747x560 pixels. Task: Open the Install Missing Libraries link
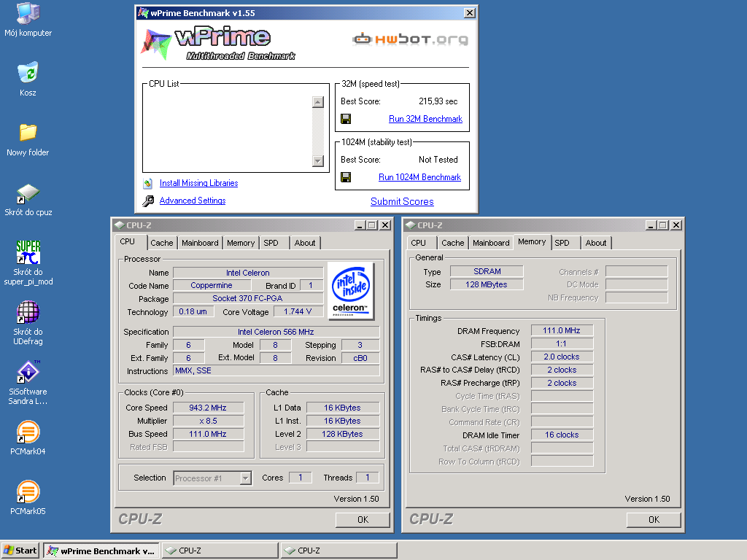click(198, 183)
